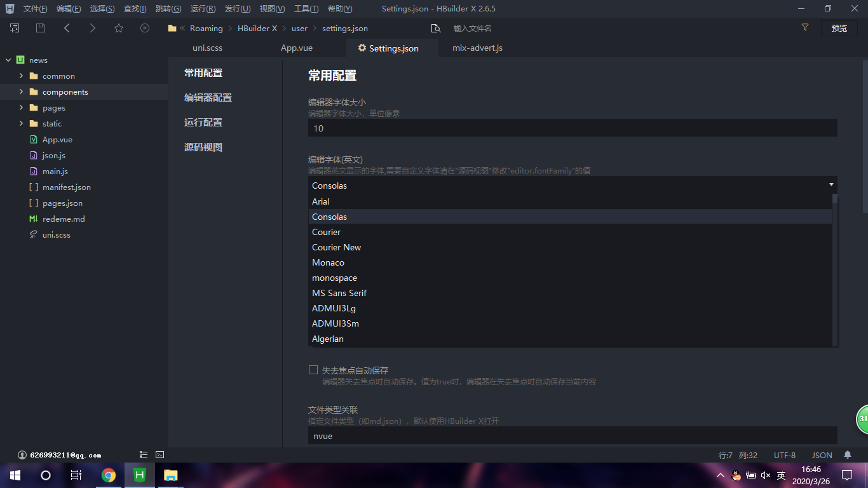Image resolution: width=868 pixels, height=488 pixels.
Task: Open the file search icon beside filename box
Action: click(435, 28)
